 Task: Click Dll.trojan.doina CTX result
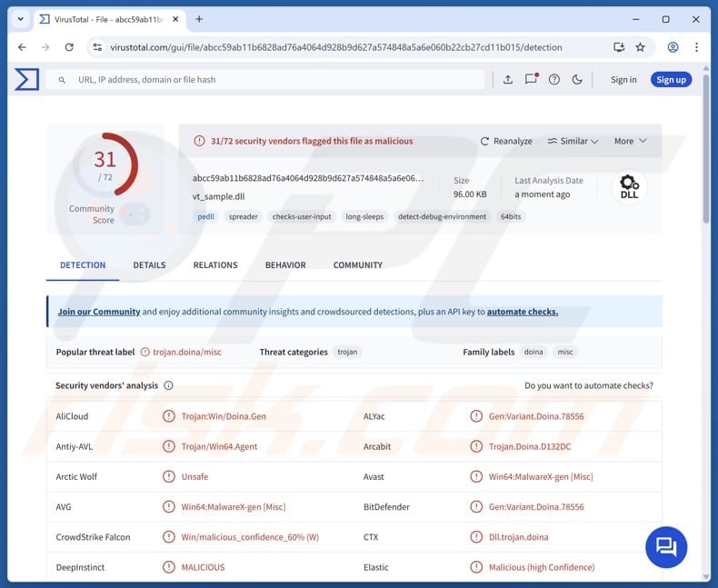pos(518,537)
